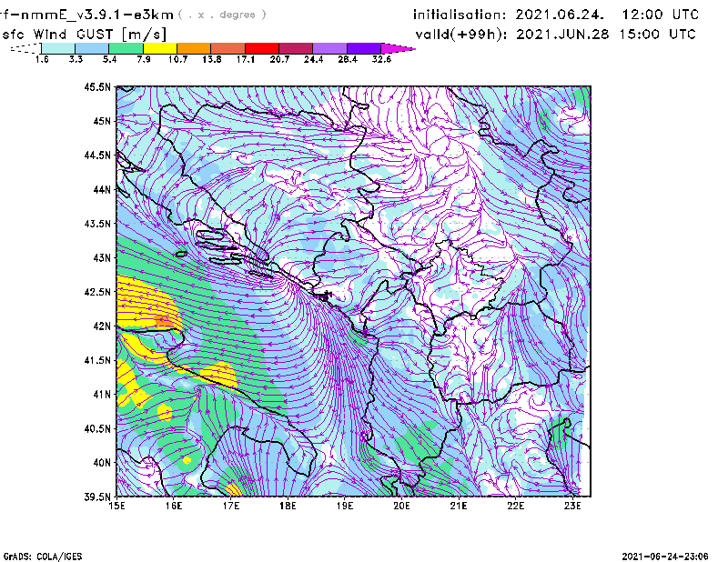
Task: Click the 21E longitude label
Action: (459, 506)
